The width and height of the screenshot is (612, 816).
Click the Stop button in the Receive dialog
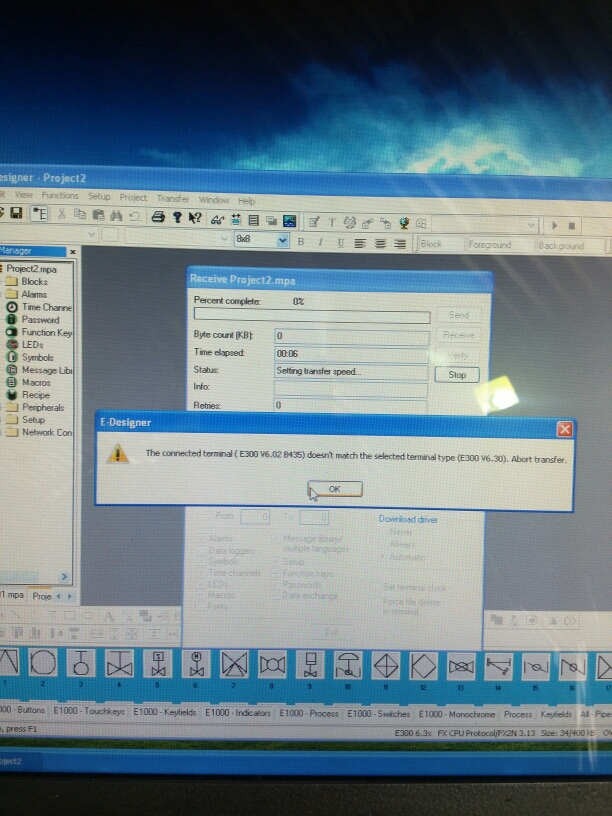pyautogui.click(x=457, y=375)
